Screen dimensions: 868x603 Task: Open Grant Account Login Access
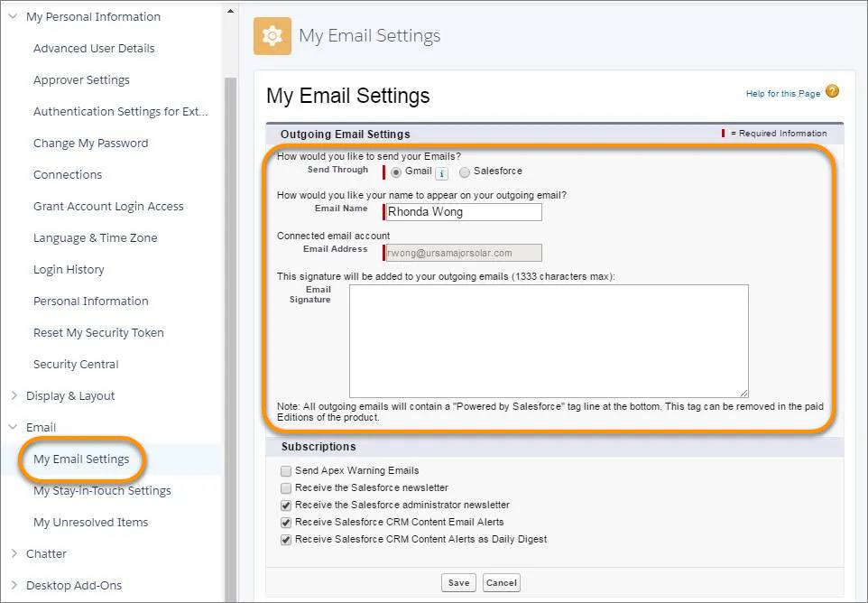[x=108, y=206]
